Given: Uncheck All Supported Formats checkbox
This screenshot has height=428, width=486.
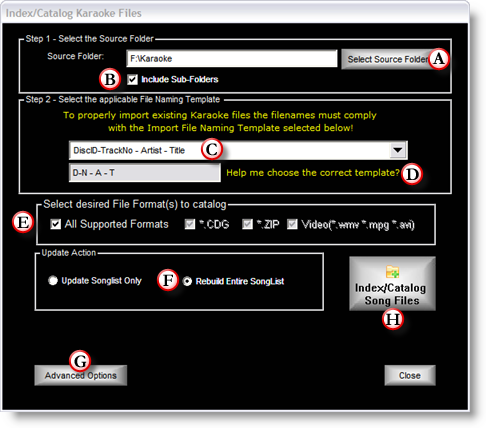Looking at the screenshot, I should pos(55,224).
